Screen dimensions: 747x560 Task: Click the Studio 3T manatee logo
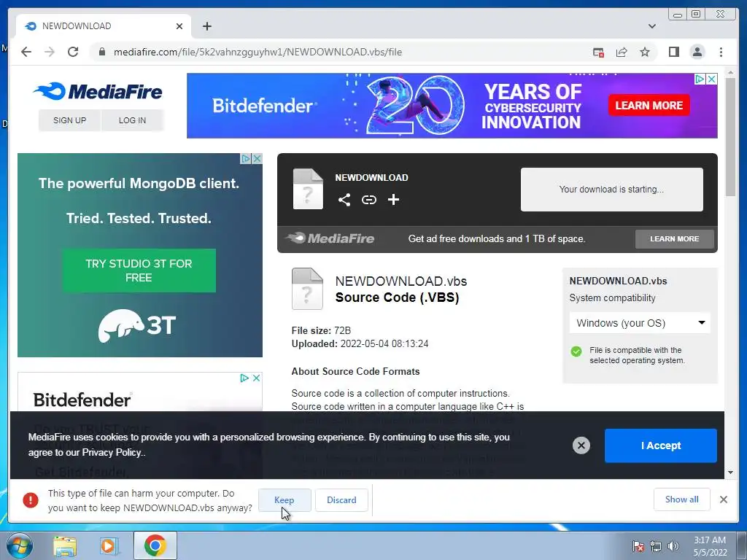[137, 325]
